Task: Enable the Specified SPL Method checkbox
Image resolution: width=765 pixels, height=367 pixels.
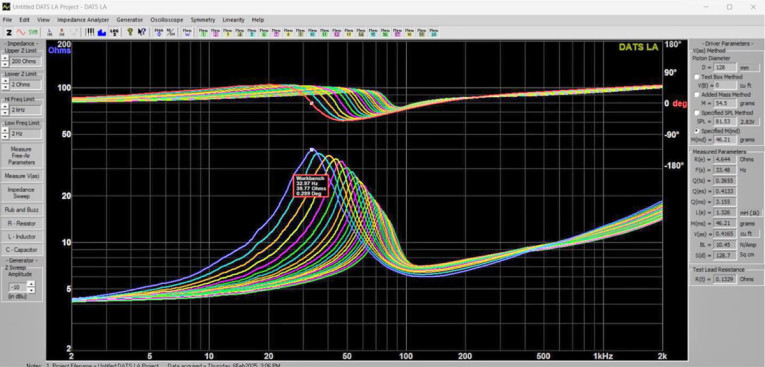Action: point(697,113)
